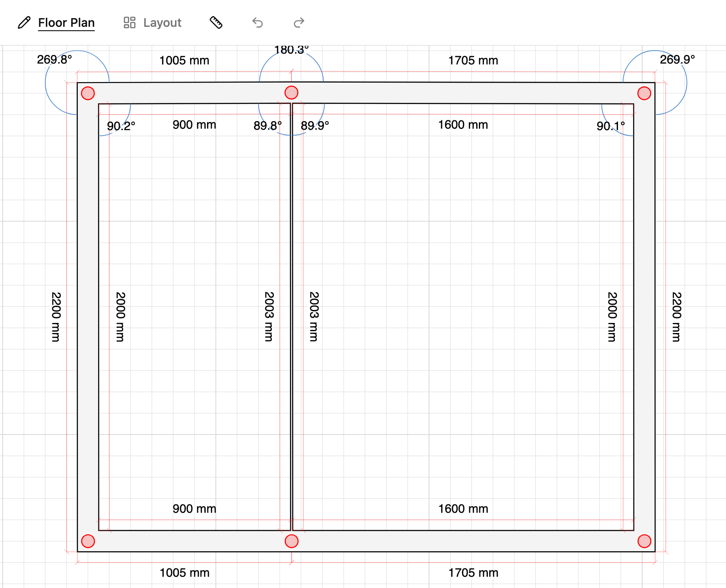726x588 pixels.
Task: Click the 89.8° angle label
Action: [x=267, y=126]
